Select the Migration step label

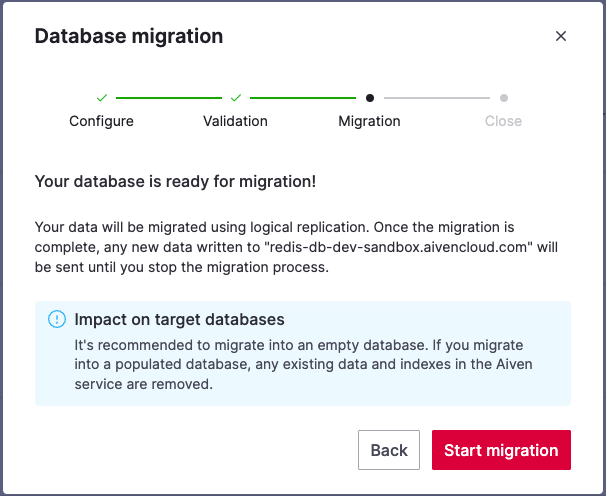tap(369, 121)
